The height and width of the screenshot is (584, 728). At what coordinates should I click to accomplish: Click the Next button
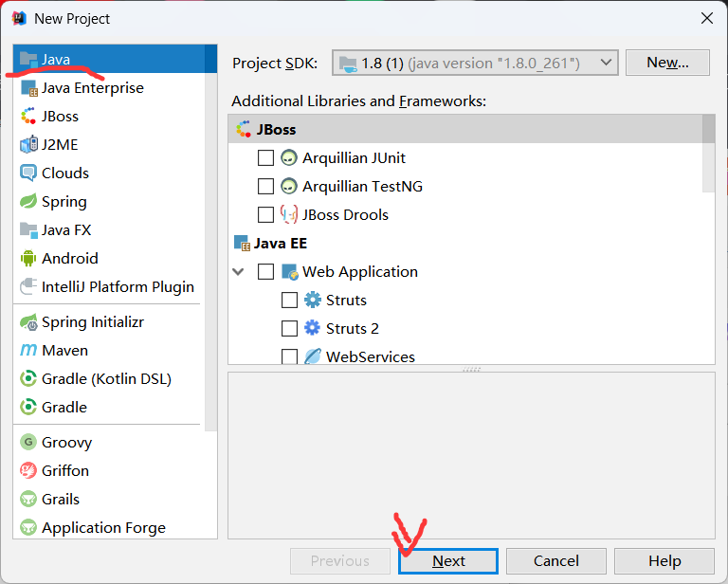[x=448, y=561]
